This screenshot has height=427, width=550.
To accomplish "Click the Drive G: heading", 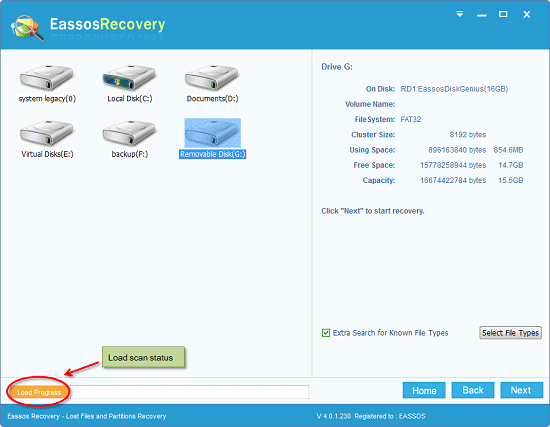I will pos(337,67).
